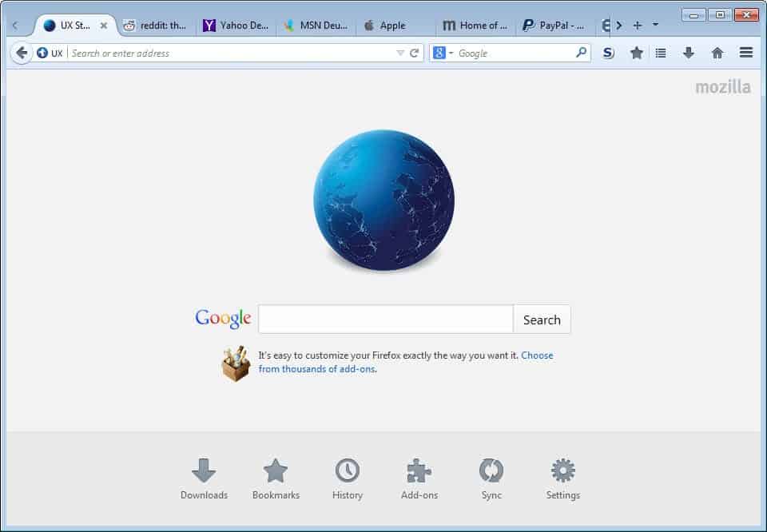
Task: Open the hamburger menu button
Action: coord(746,52)
